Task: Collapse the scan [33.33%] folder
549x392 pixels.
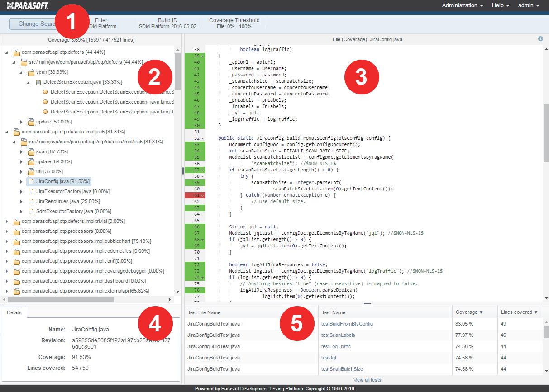Action: pyautogui.click(x=21, y=72)
